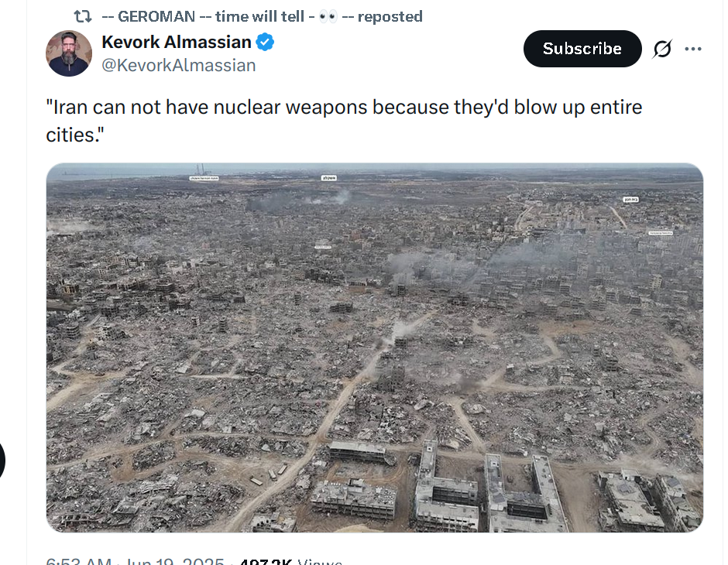Click the repost arrows icon above the post

tap(83, 17)
